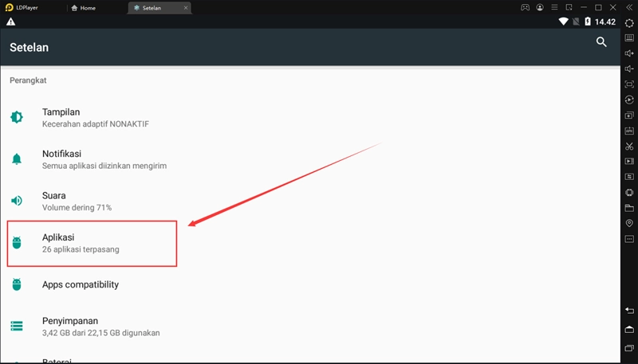Screen dimensions: 638x364
Task: Click the Tampilan brightness icon
Action: click(17, 117)
